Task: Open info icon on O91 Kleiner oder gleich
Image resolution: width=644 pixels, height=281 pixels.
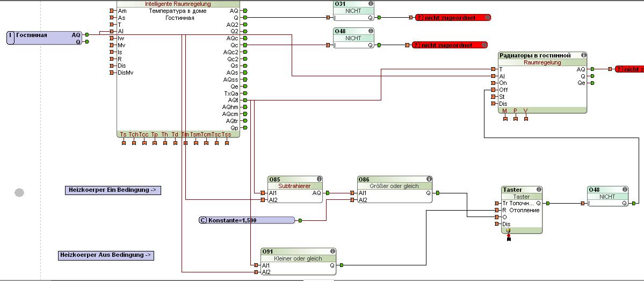Action: (x=332, y=251)
